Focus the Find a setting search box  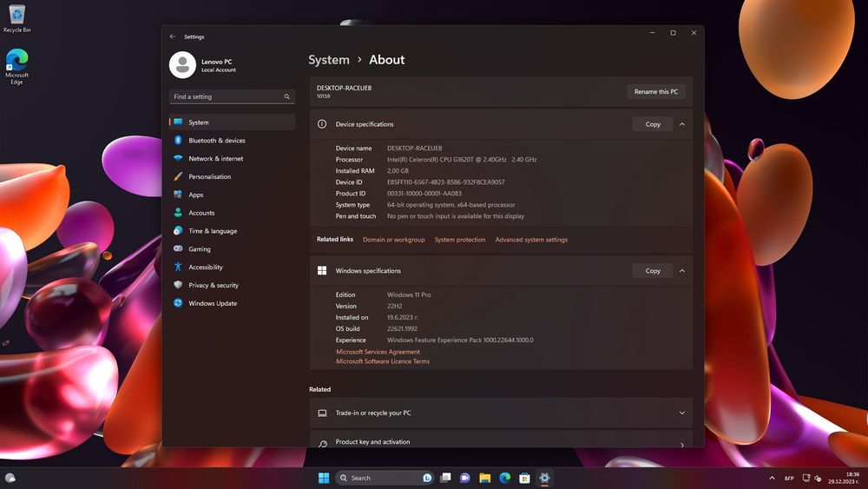coord(232,96)
